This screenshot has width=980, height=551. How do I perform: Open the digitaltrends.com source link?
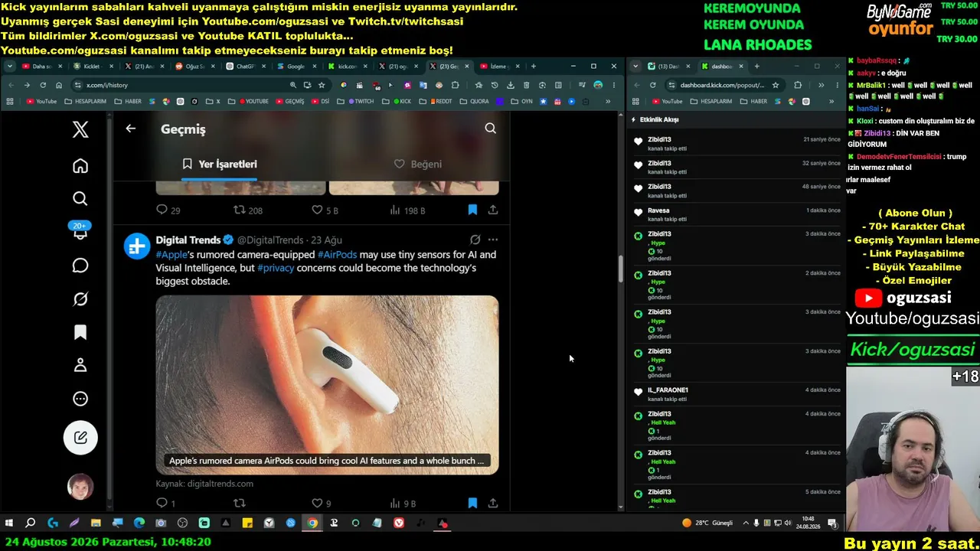pyautogui.click(x=204, y=484)
